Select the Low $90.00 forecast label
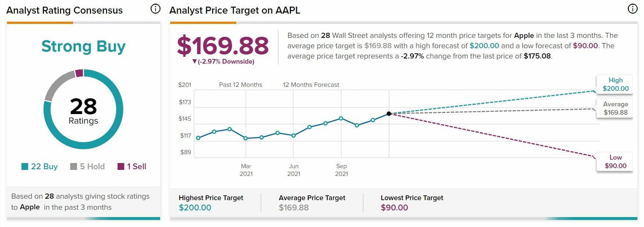This screenshot has height=227, width=644. click(615, 162)
